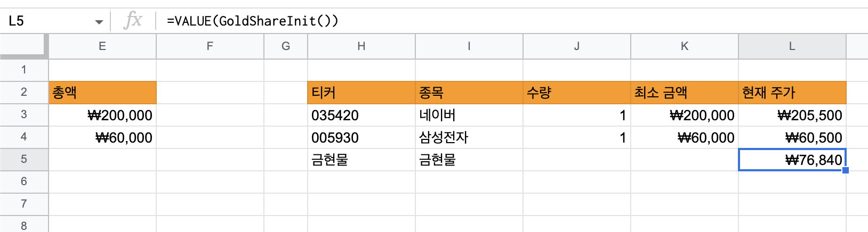
Task: Click the cell containing 네이버
Action: pyautogui.click(x=469, y=115)
